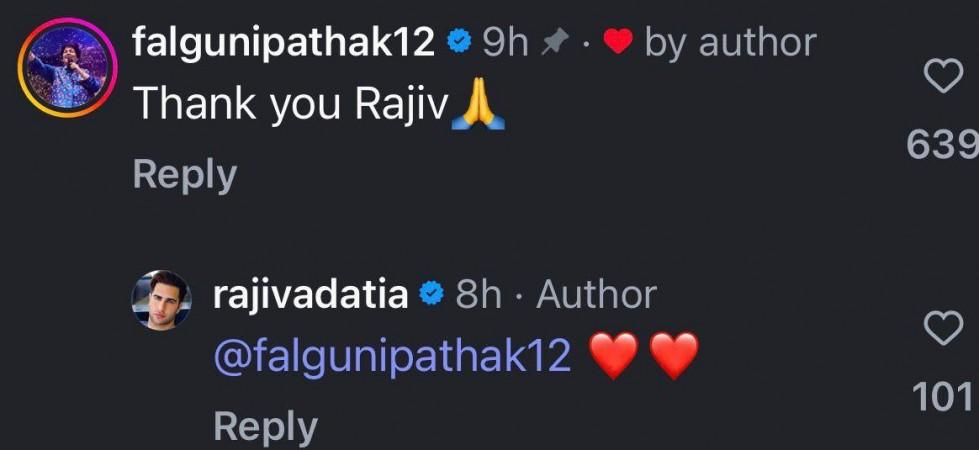The width and height of the screenshot is (979, 450).
Task: Open the @falgunipathak12 mention link
Action: (x=392, y=356)
